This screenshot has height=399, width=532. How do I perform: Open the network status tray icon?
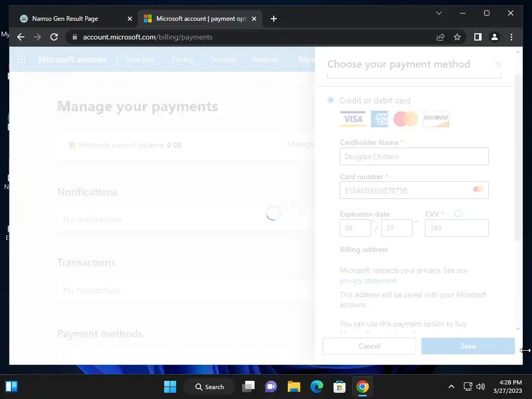coord(468,387)
